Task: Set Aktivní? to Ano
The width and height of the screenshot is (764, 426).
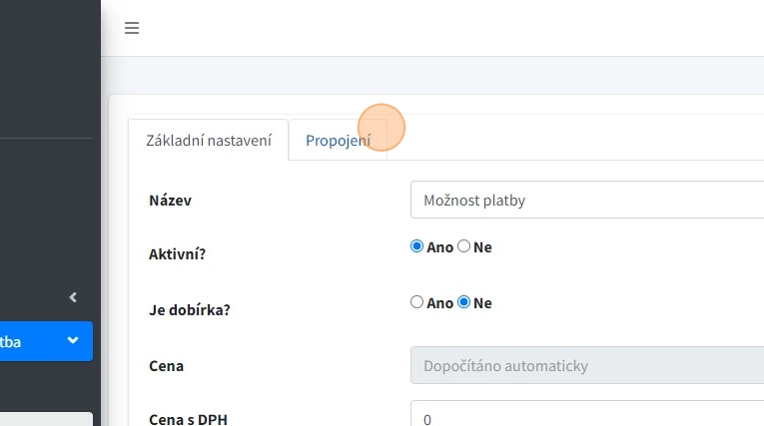Action: click(417, 247)
